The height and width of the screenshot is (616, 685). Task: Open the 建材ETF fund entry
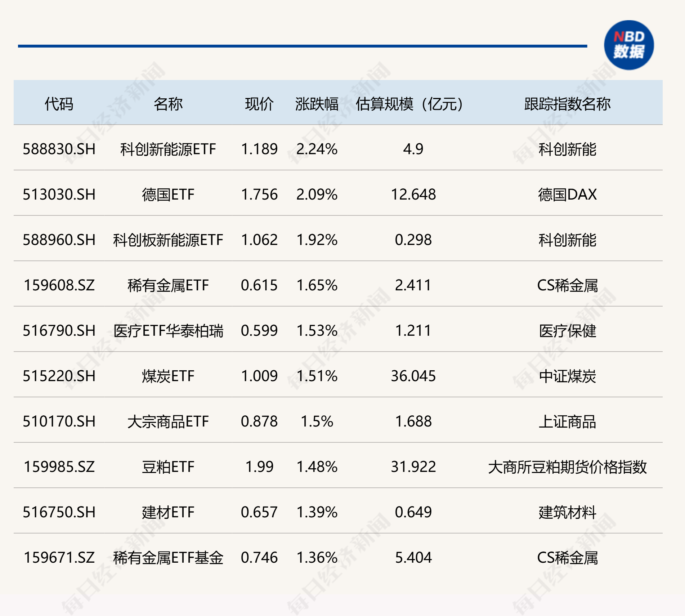(168, 512)
